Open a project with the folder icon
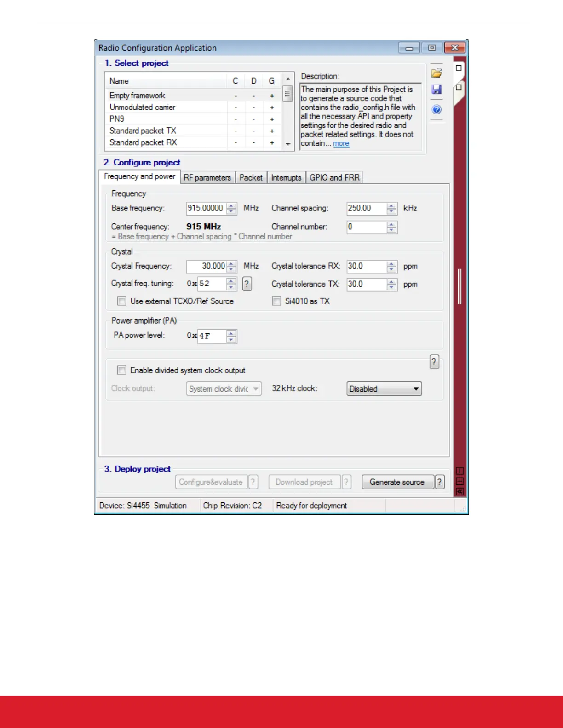 point(437,74)
